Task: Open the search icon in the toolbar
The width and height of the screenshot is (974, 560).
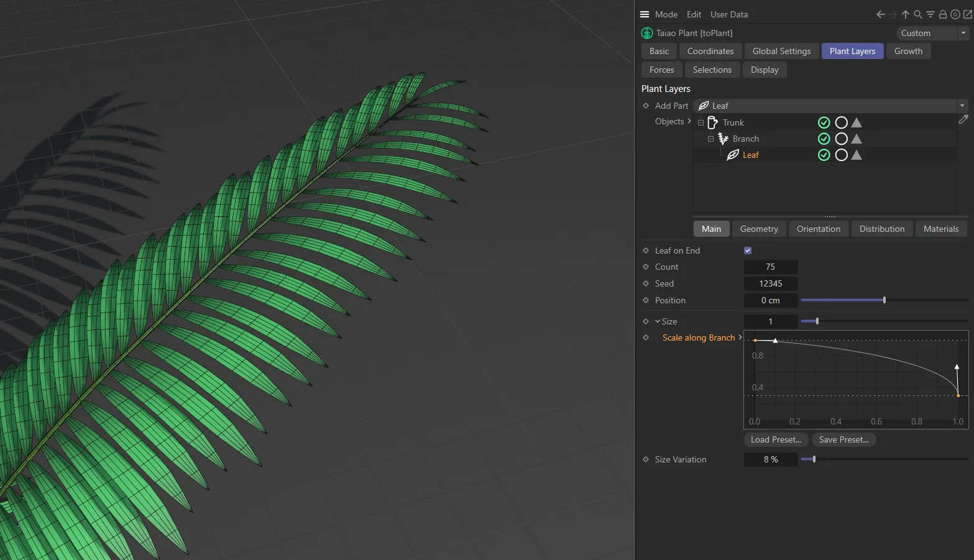Action: pos(918,14)
